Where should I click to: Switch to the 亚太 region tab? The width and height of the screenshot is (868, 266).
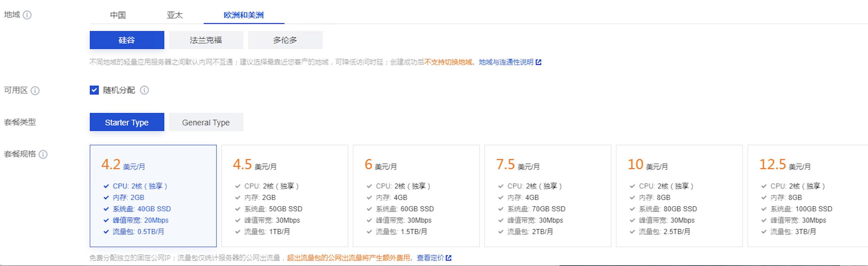(175, 15)
